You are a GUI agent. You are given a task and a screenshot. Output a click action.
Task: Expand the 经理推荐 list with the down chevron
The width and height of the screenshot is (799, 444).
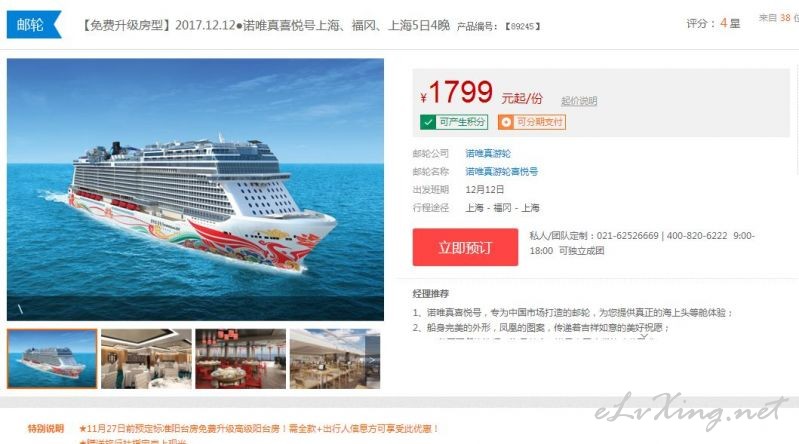(x=644, y=336)
